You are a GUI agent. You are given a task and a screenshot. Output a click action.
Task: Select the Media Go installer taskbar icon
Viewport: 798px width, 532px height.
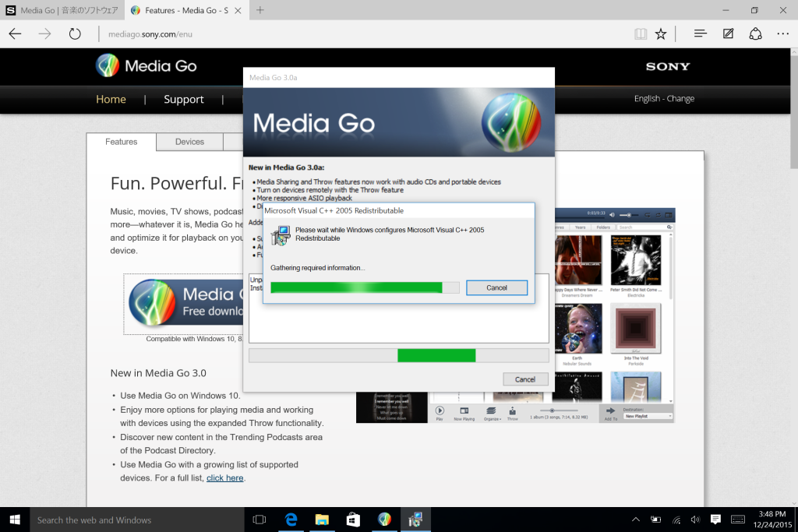[x=384, y=520]
